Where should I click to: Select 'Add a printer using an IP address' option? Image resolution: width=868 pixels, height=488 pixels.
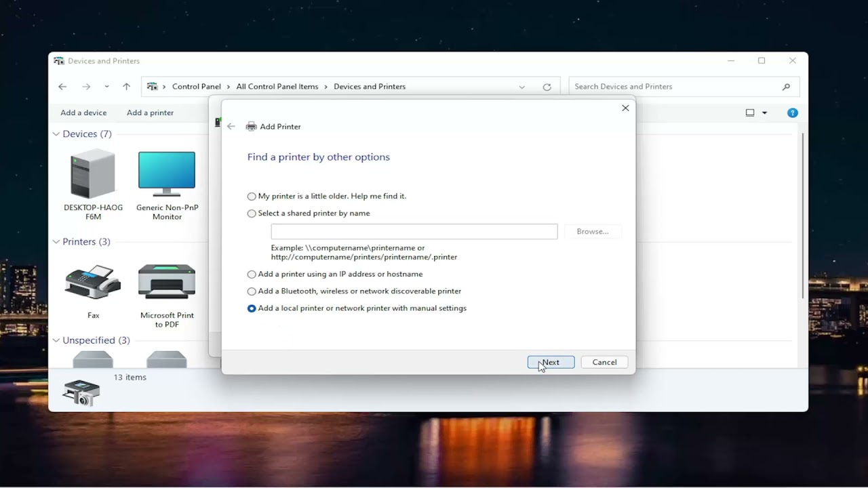[252, 274]
